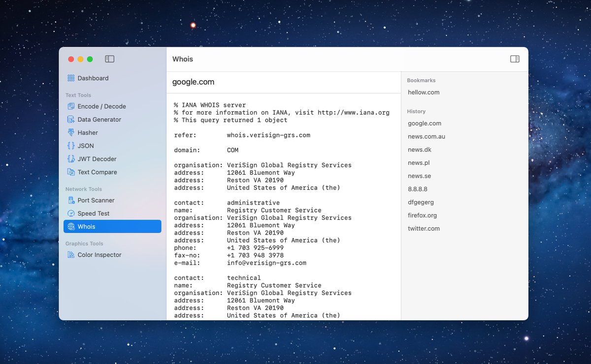591x364 pixels.
Task: Click the Bookmarks section header
Action: tap(421, 80)
